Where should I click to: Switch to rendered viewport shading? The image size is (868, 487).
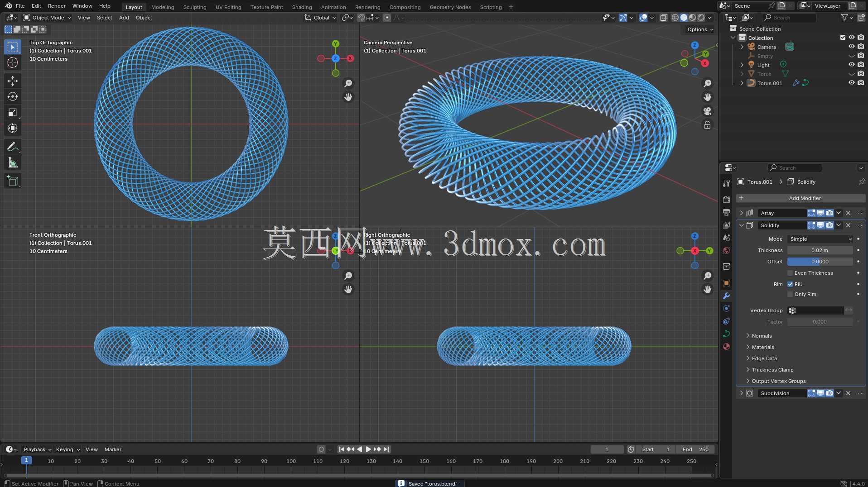(701, 18)
